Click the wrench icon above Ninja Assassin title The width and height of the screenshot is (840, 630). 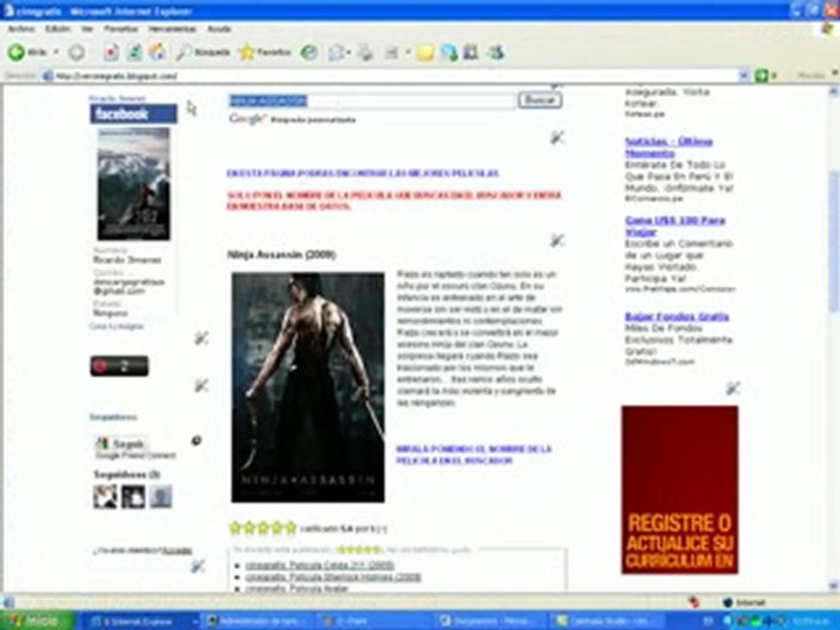point(557,241)
